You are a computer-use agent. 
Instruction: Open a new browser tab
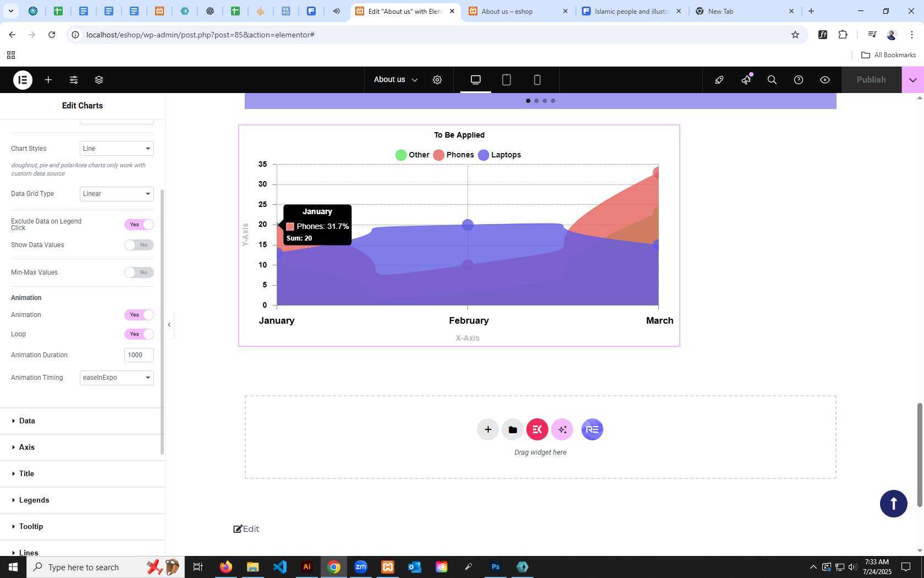[811, 11]
